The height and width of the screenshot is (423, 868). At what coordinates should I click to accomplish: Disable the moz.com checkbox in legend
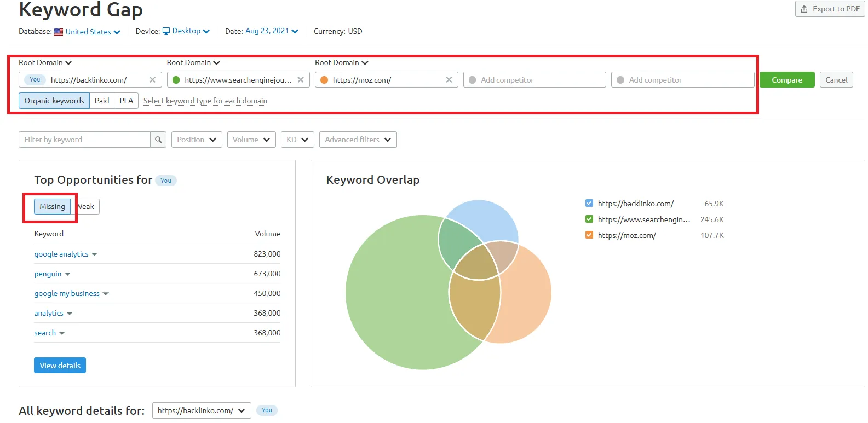589,235
